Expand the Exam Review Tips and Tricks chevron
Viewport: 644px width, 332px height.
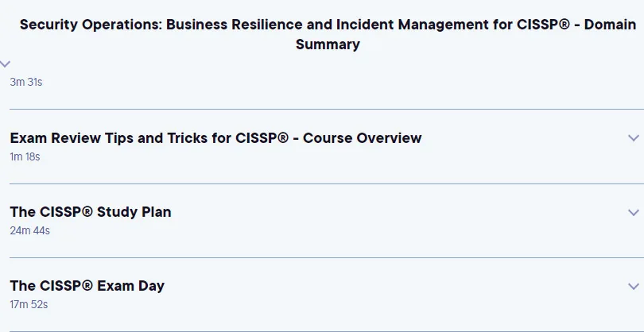tap(634, 138)
